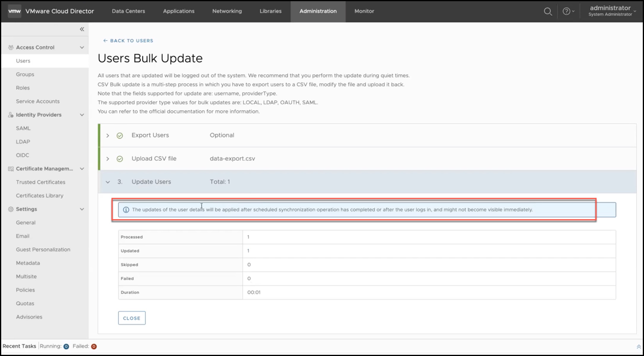This screenshot has width=644, height=356.
Task: Click the CLOSE button
Action: point(132,318)
